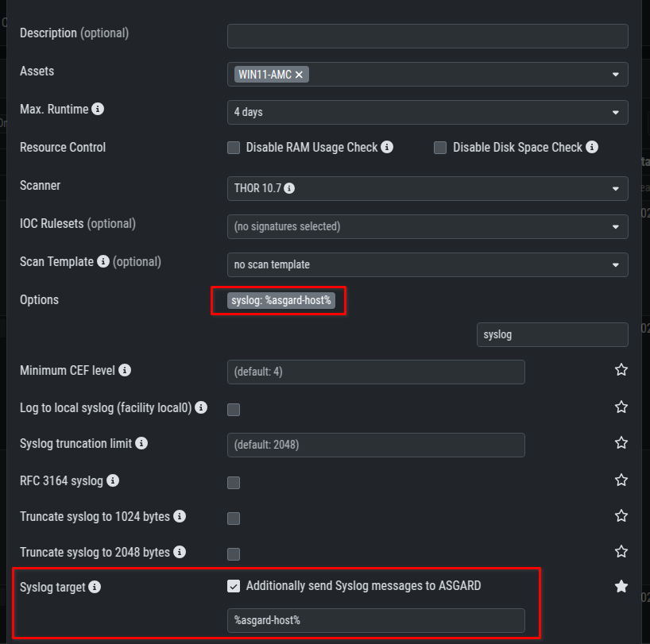The width and height of the screenshot is (650, 644).
Task: Open the Scan Template dropdown
Action: point(428,264)
